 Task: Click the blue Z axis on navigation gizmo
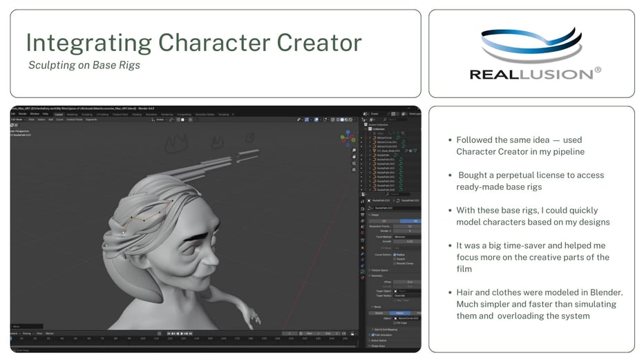(x=348, y=132)
